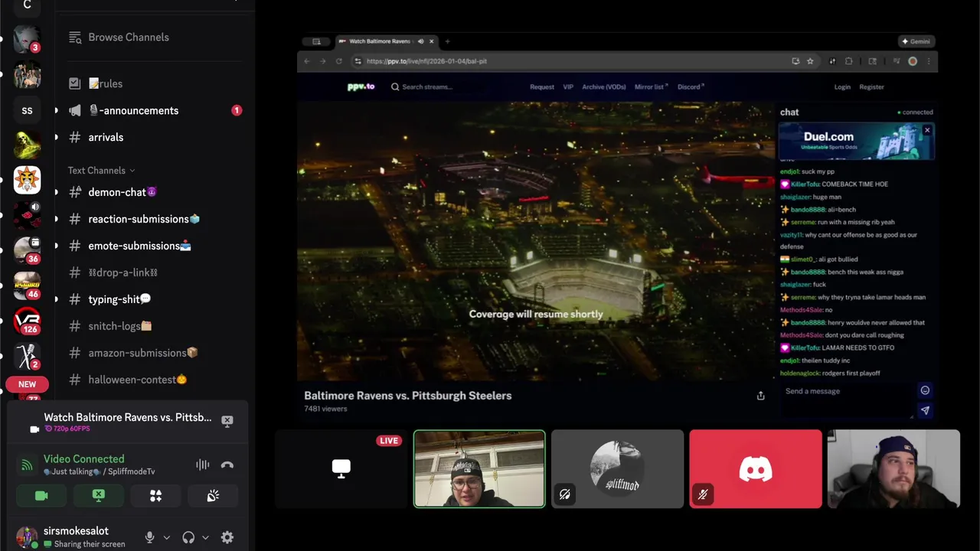Open server icon with 36 badge
980x551 pixels.
click(x=27, y=249)
